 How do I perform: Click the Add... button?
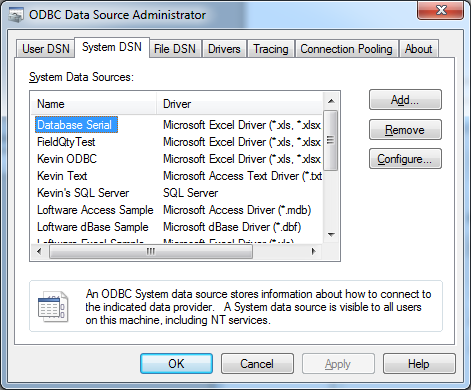tap(405, 100)
